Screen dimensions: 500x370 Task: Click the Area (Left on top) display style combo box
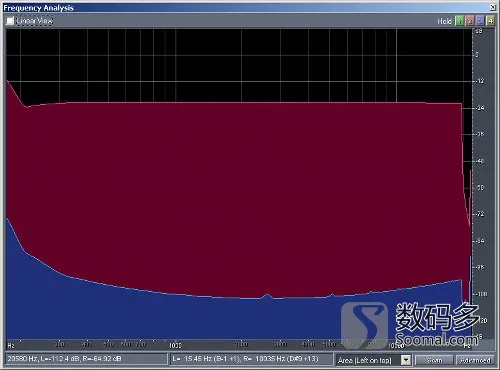[373, 360]
